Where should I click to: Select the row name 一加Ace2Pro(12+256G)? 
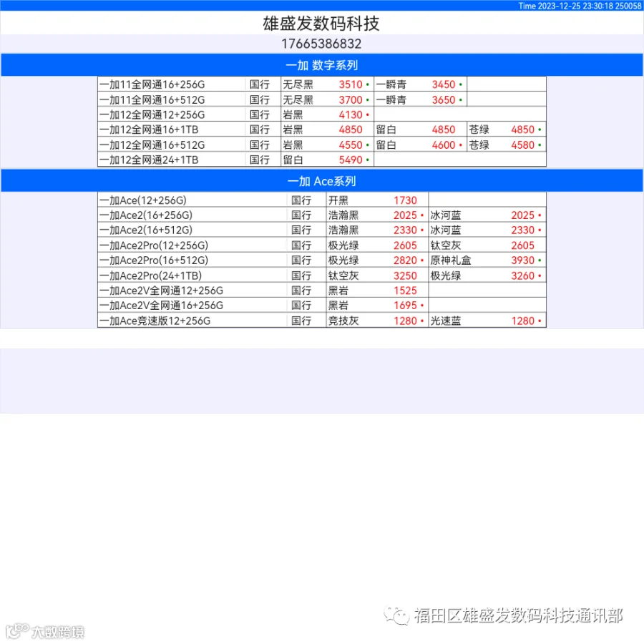click(154, 245)
